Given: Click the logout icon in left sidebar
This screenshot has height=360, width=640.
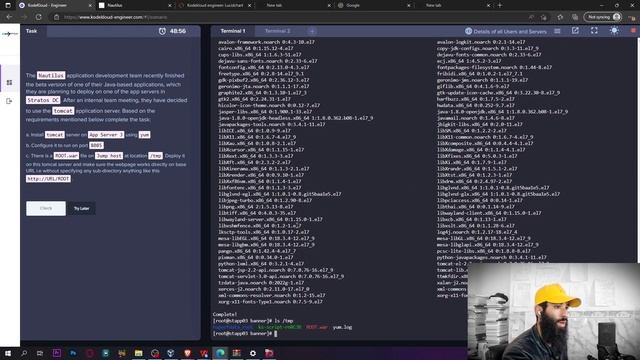Looking at the screenshot, I should pyautogui.click(x=9, y=101).
